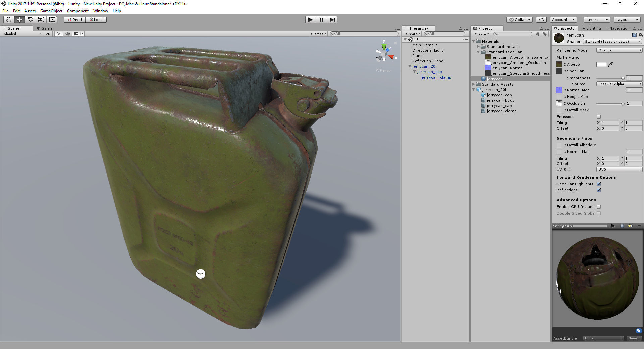Open material settings gear icon

click(x=640, y=35)
